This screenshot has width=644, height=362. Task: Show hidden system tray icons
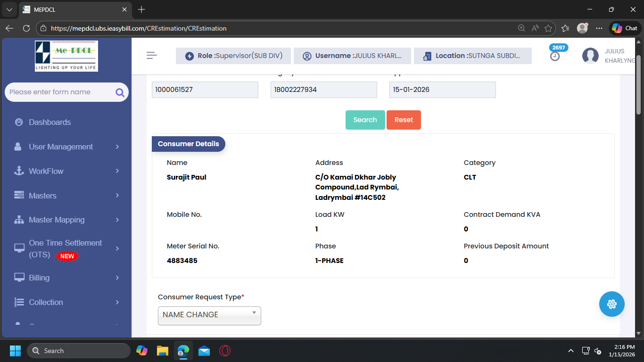tap(571, 351)
